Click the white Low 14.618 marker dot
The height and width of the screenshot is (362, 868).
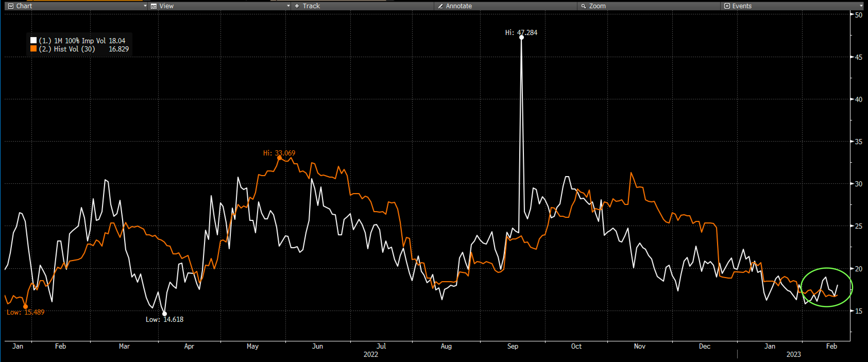pos(164,314)
